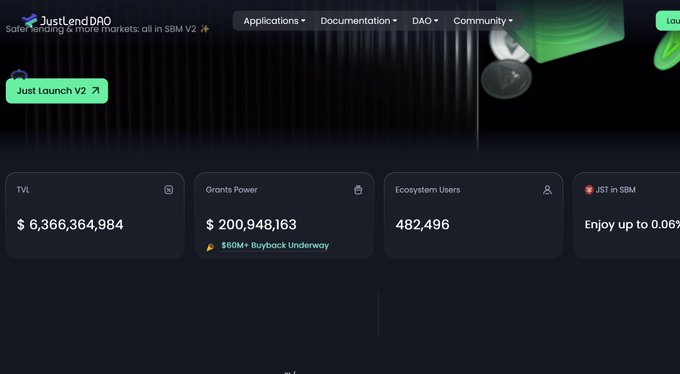Click the TVL value $ 6,366,364,984
Image resolution: width=680 pixels, height=374 pixels.
click(70, 224)
